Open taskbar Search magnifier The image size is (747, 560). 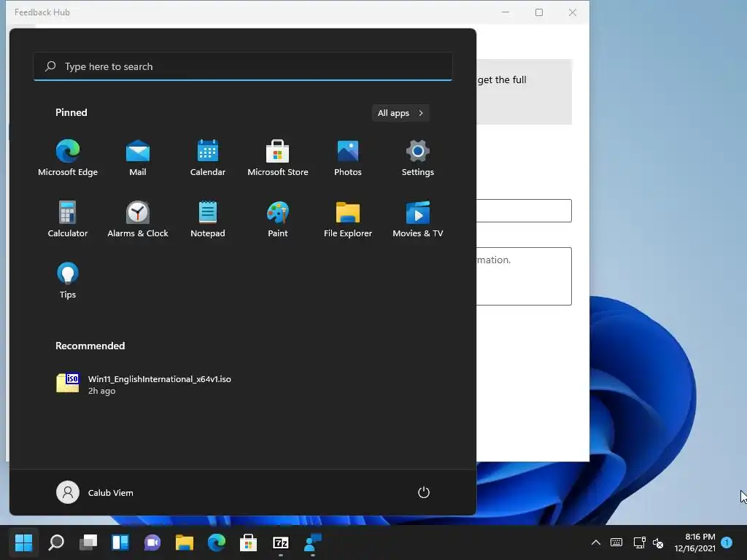click(x=56, y=542)
